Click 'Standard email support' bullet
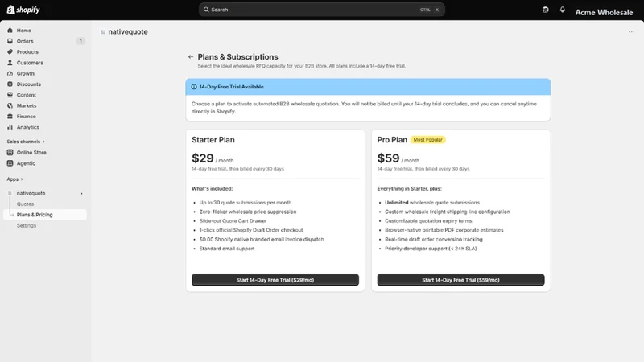 point(227,249)
